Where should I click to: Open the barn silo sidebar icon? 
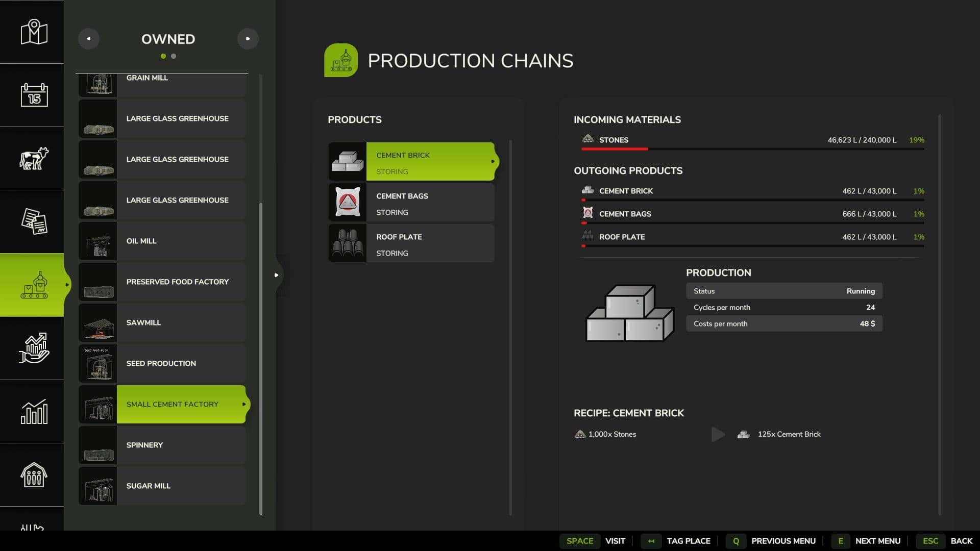(x=34, y=474)
